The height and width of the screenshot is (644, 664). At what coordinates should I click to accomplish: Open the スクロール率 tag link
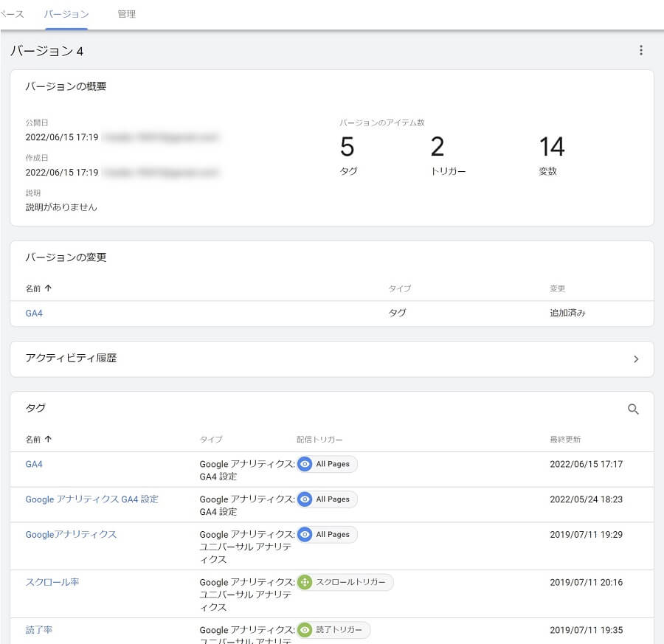pyautogui.click(x=52, y=582)
